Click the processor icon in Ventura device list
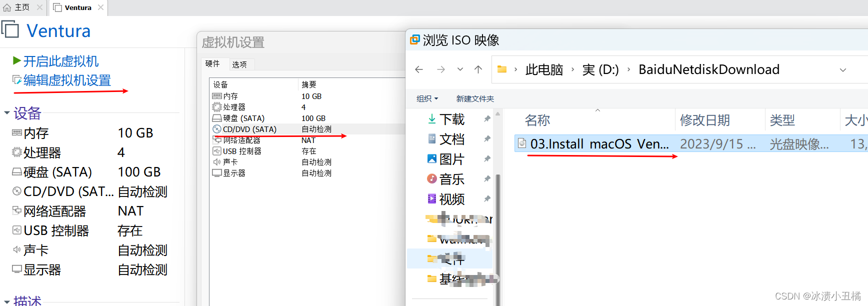The image size is (868, 306). pos(17,152)
